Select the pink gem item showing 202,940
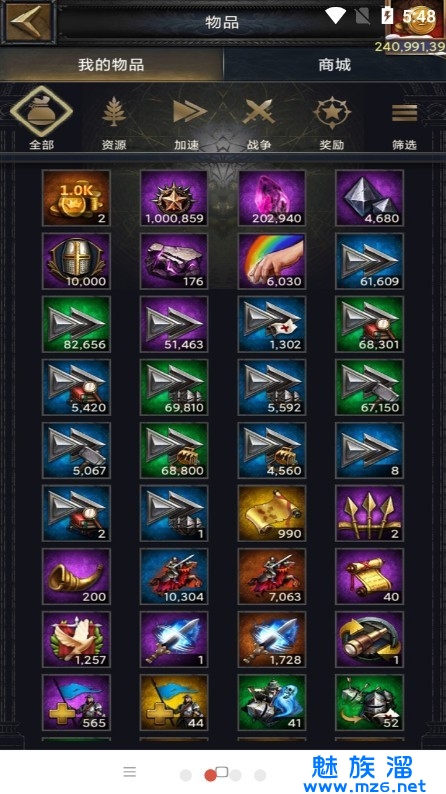446x794 pixels. click(272, 198)
